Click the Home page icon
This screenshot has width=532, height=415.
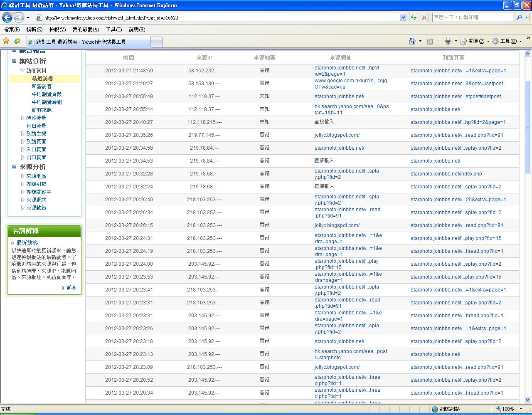click(412, 41)
